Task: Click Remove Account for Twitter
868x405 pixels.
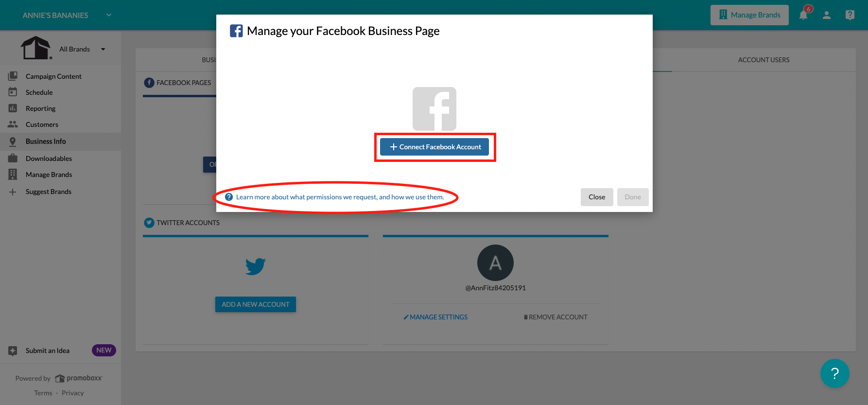Action: 556,317
